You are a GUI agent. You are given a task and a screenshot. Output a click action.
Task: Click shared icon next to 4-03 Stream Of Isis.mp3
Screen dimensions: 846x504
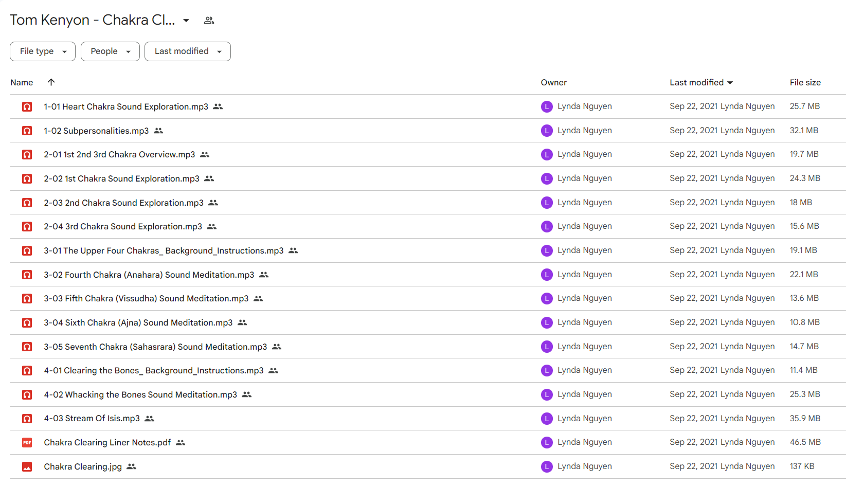point(150,419)
